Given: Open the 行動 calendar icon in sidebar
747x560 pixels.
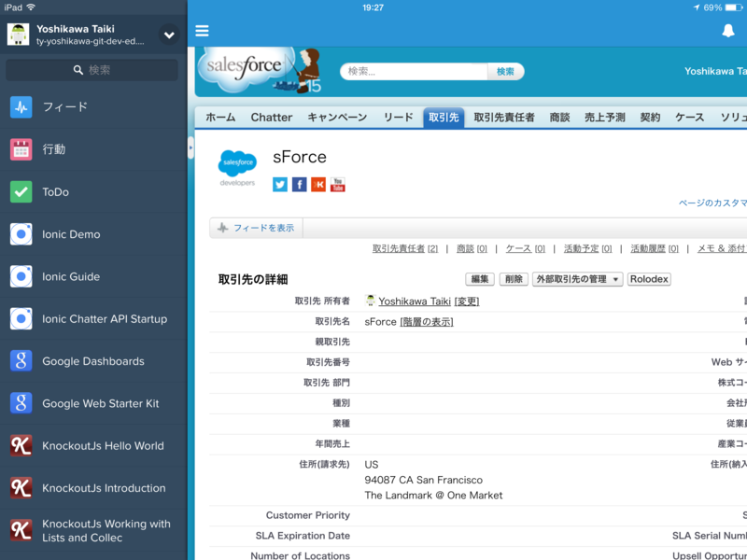Looking at the screenshot, I should pyautogui.click(x=19, y=149).
